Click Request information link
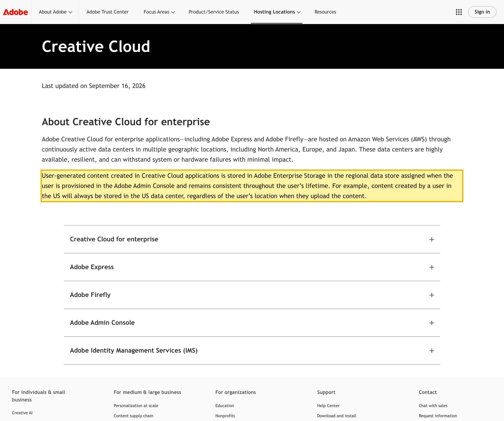Screen dimensions: 504x421 coord(438,416)
